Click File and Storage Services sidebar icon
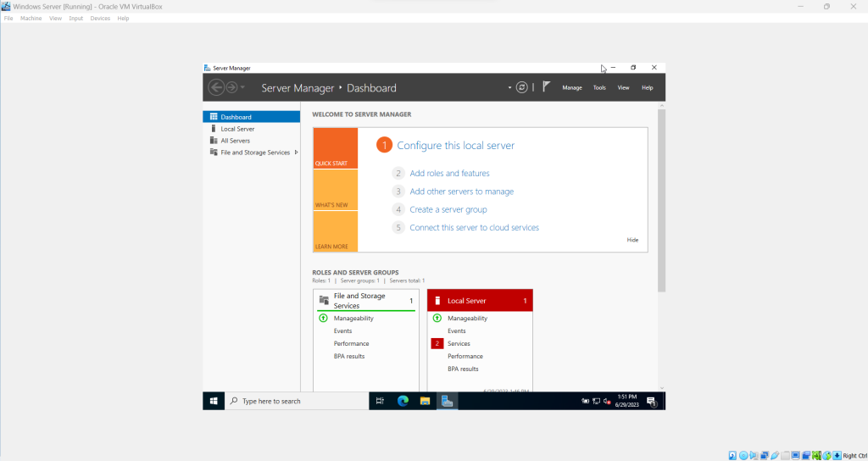Image resolution: width=868 pixels, height=461 pixels. pos(214,153)
